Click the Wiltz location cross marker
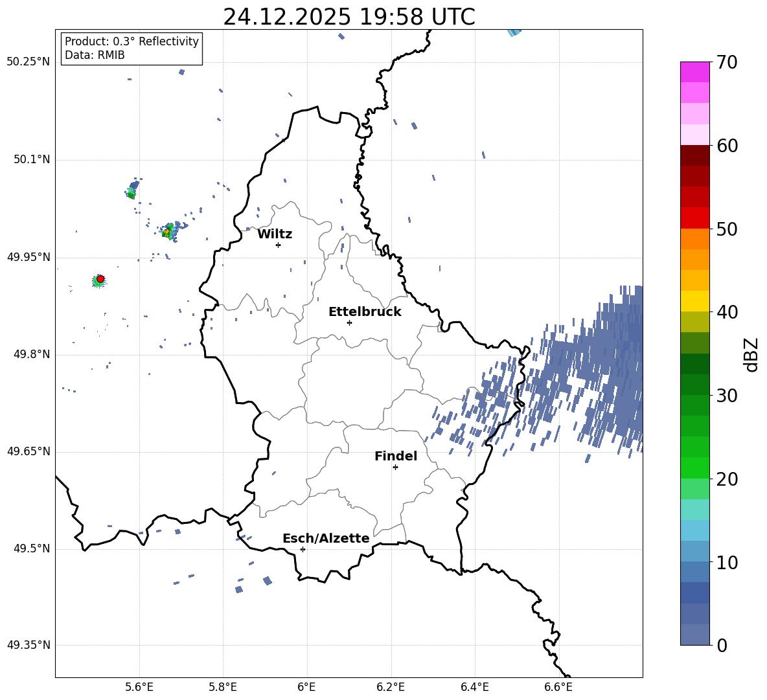767x700 pixels. (279, 245)
